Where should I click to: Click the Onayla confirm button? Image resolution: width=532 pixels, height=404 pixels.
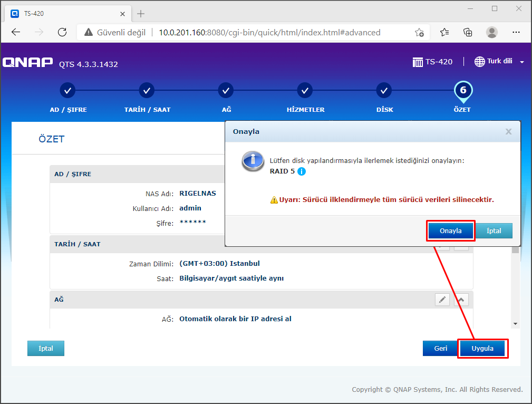click(x=451, y=231)
